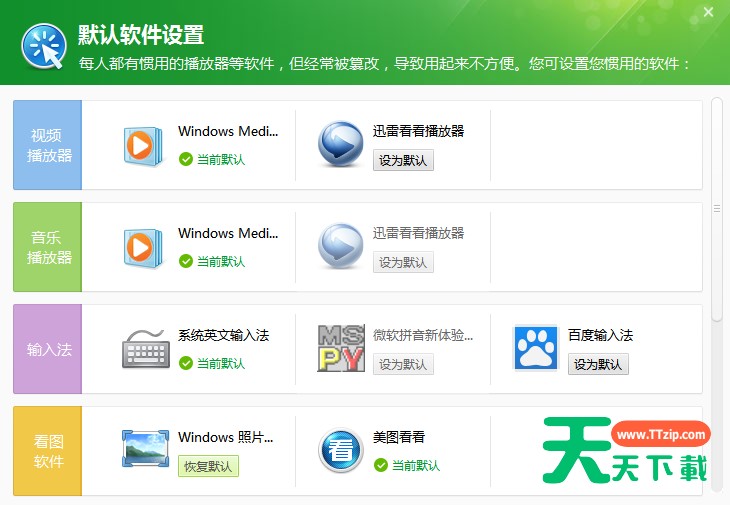Click the 默认软件设置 title text
The image size is (730, 505).
tap(141, 35)
